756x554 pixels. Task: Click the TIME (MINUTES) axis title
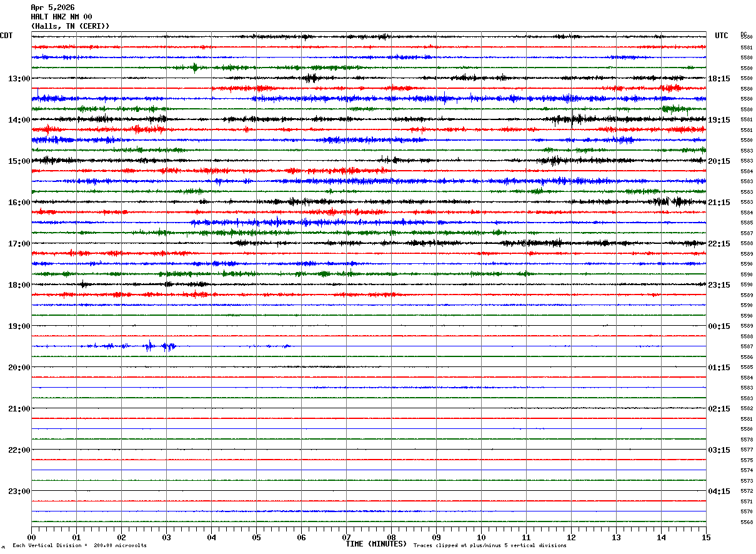click(376, 544)
